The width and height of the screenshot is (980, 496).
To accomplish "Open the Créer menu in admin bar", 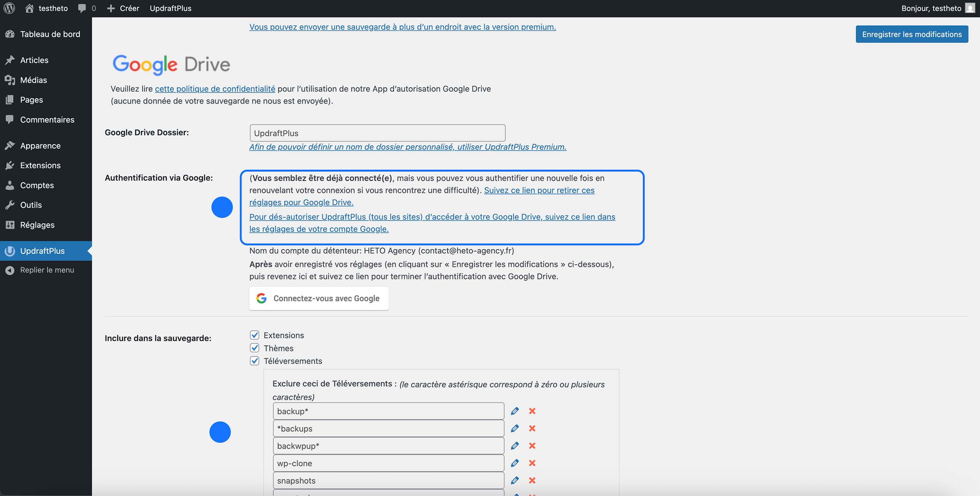I will click(x=123, y=8).
